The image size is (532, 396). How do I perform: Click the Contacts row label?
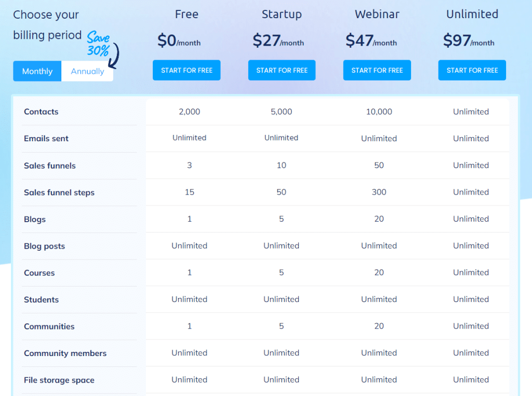(41, 112)
